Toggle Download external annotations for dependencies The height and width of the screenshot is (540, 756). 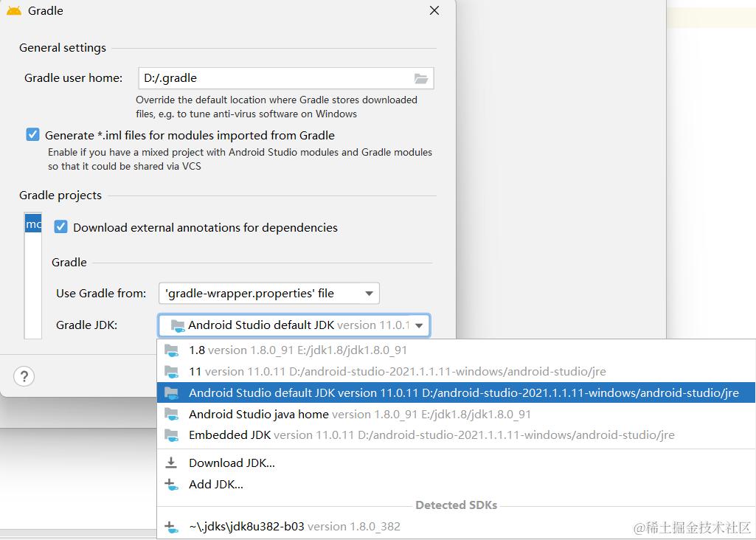60,227
